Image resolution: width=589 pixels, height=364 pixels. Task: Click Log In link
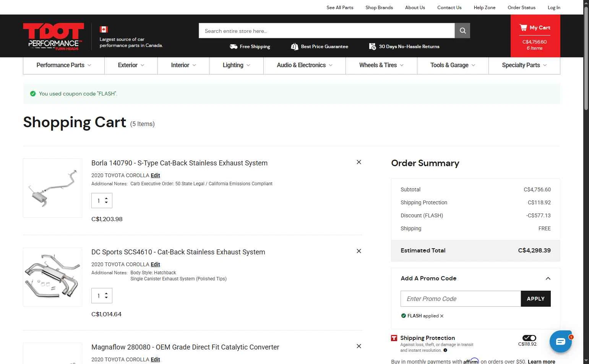(554, 7)
